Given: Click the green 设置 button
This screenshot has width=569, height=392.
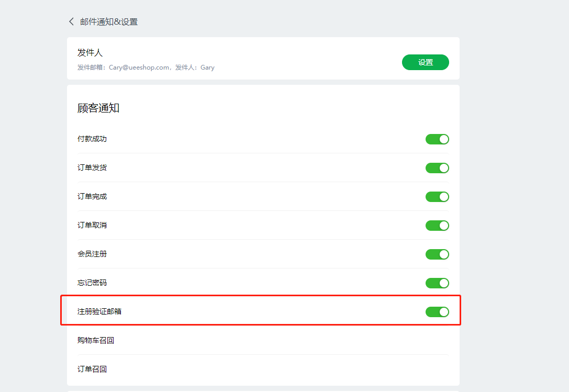Looking at the screenshot, I should (425, 62).
